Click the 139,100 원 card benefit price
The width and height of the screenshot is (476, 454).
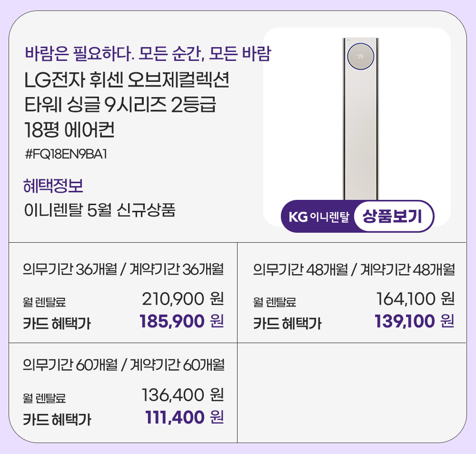[x=414, y=322]
